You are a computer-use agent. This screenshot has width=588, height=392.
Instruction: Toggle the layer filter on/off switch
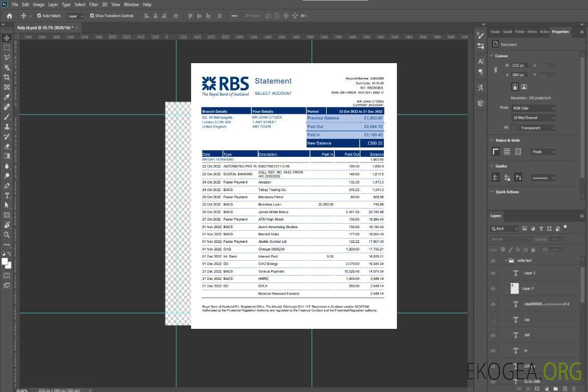[x=565, y=227]
